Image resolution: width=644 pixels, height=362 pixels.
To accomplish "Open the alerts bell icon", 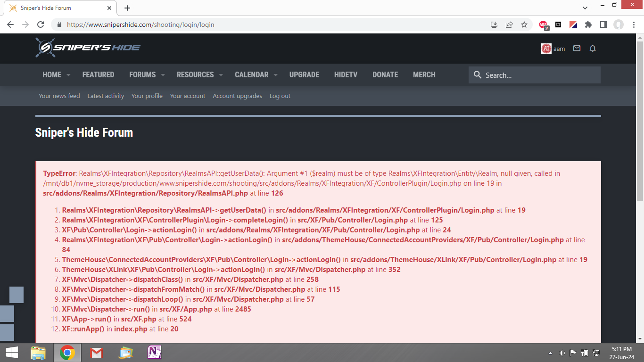I will point(593,48).
